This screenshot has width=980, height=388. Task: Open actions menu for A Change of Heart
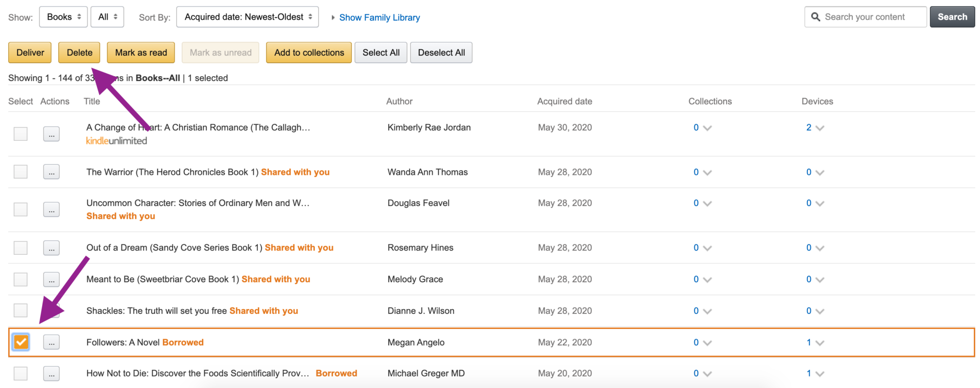(51, 134)
